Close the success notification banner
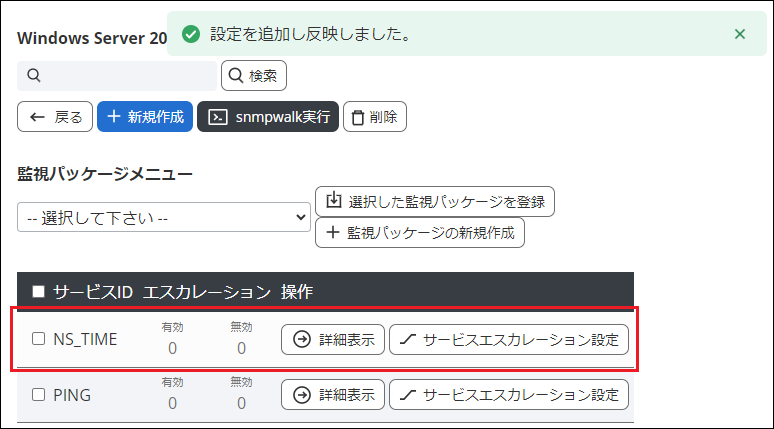 [740, 34]
